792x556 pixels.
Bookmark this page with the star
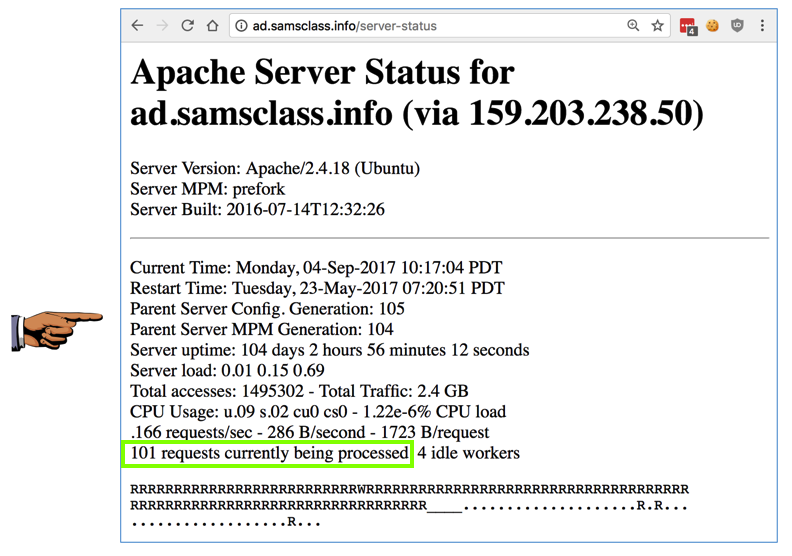point(657,26)
